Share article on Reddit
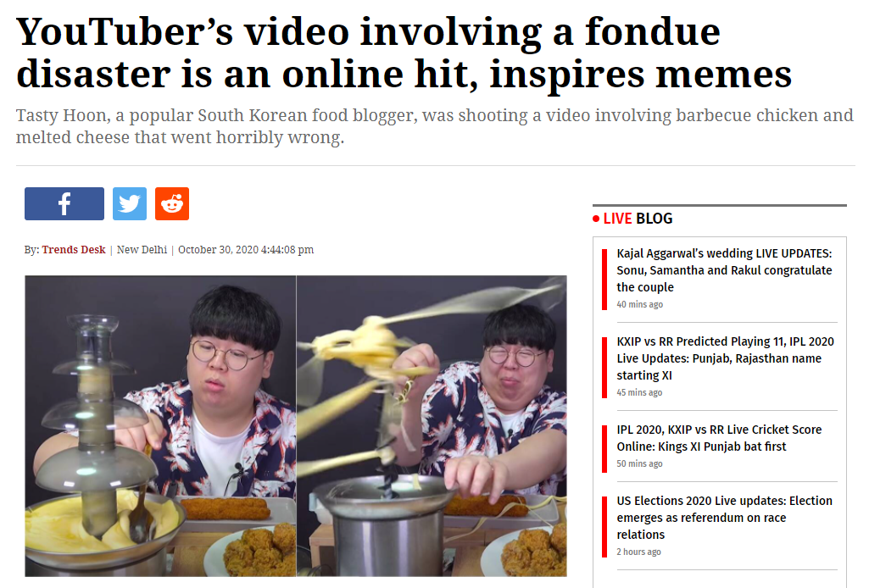 click(x=172, y=203)
